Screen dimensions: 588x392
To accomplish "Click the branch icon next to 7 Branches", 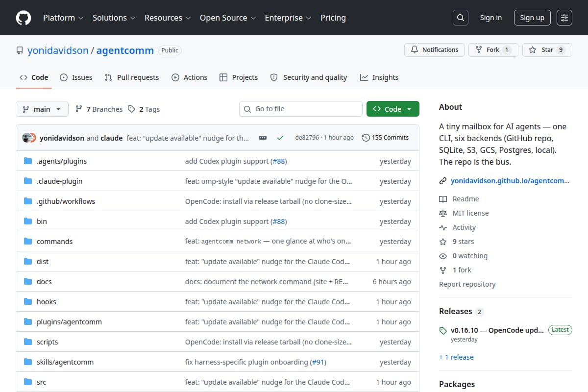I will pyautogui.click(x=78, y=109).
